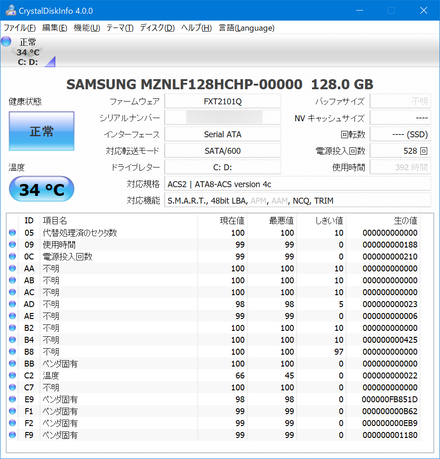The width and height of the screenshot is (440, 459).
Task: Click the status orb of row F2
Action: 12,423
